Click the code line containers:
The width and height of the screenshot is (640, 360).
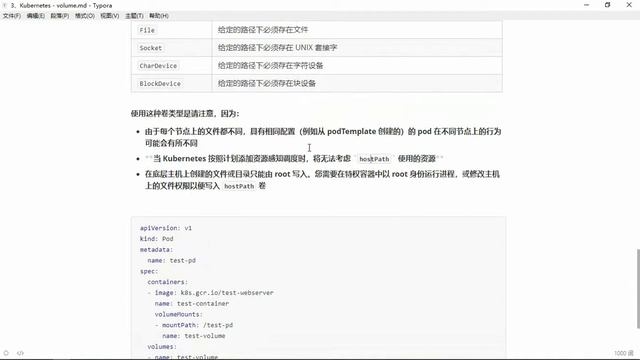[x=167, y=282]
